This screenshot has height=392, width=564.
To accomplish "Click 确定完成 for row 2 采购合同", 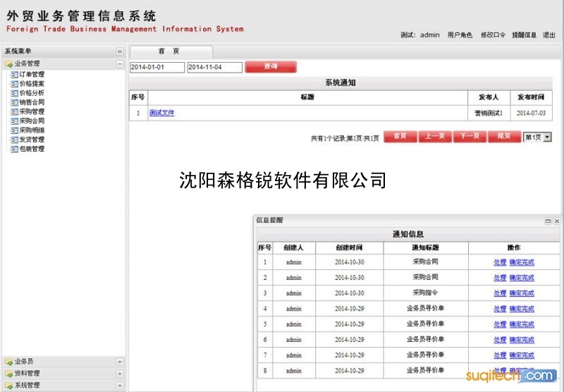I will coord(522,278).
